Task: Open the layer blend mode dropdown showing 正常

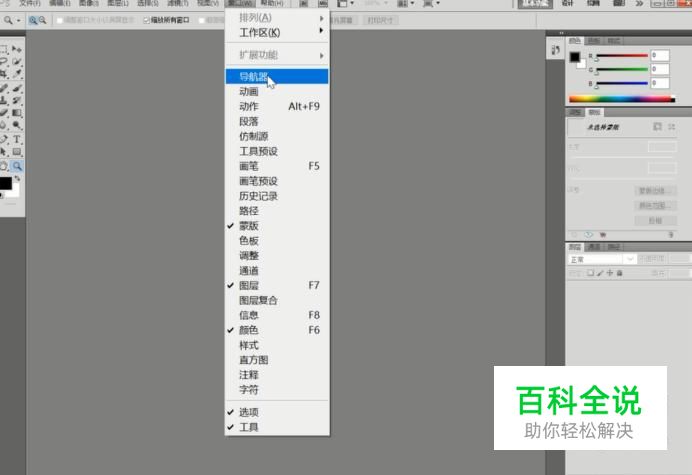Action: click(x=602, y=259)
